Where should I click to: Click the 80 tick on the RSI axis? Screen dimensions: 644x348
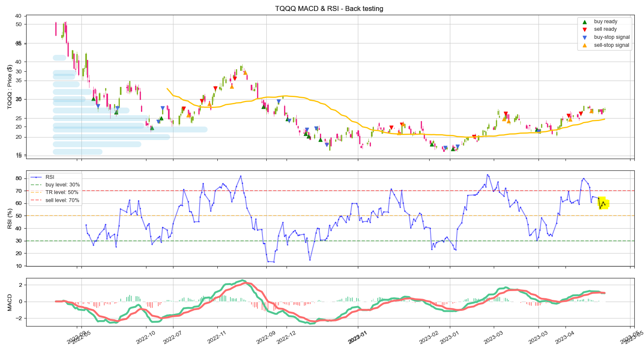point(19,178)
